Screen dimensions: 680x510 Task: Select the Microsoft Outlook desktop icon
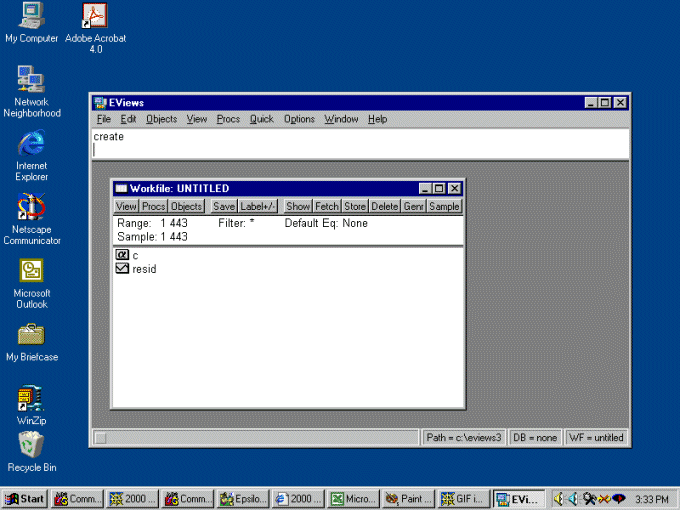tap(31, 272)
